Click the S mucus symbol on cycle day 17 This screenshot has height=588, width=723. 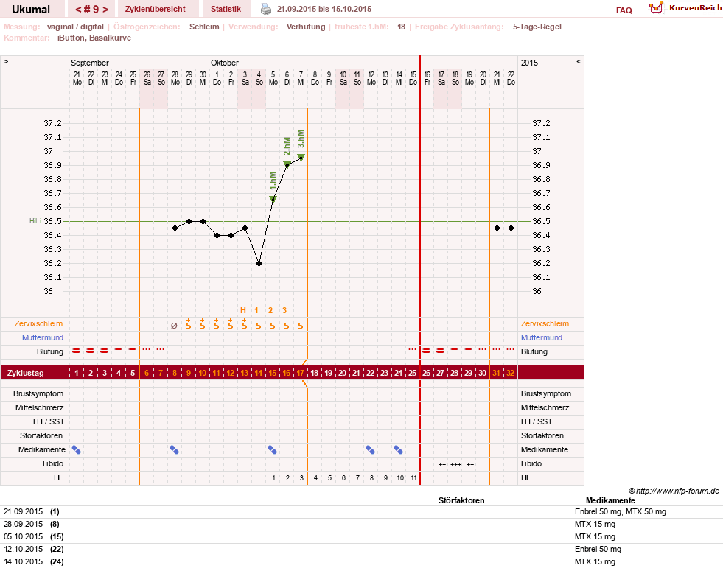click(x=301, y=326)
